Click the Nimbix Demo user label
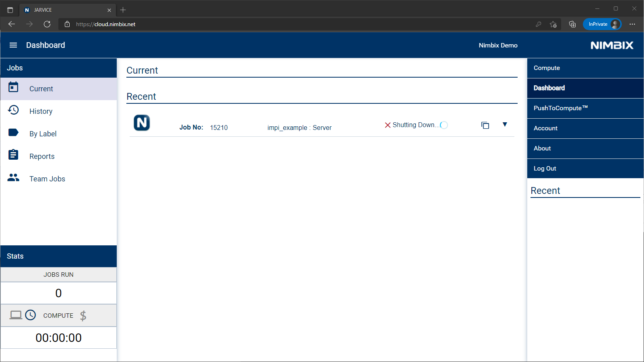 pyautogui.click(x=498, y=45)
